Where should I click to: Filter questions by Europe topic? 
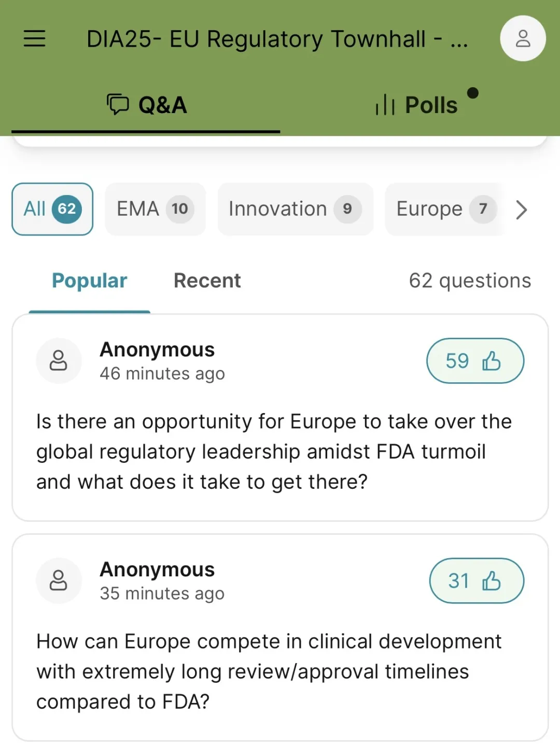444,209
